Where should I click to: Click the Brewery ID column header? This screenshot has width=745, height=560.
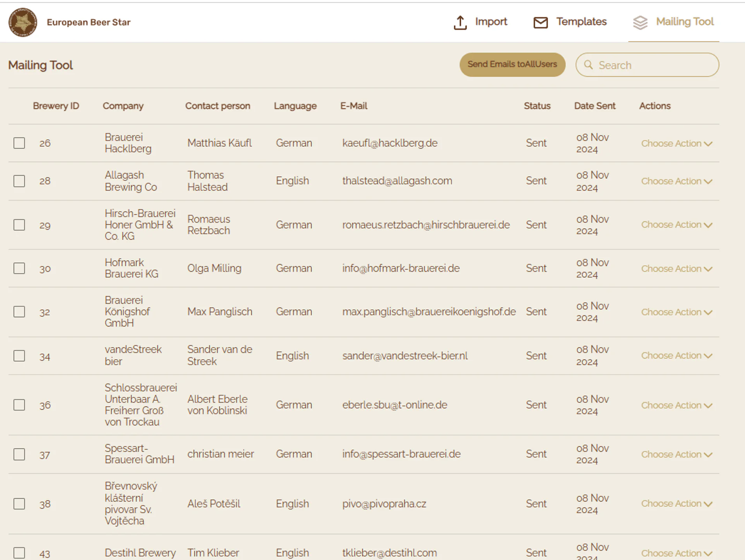tap(56, 106)
